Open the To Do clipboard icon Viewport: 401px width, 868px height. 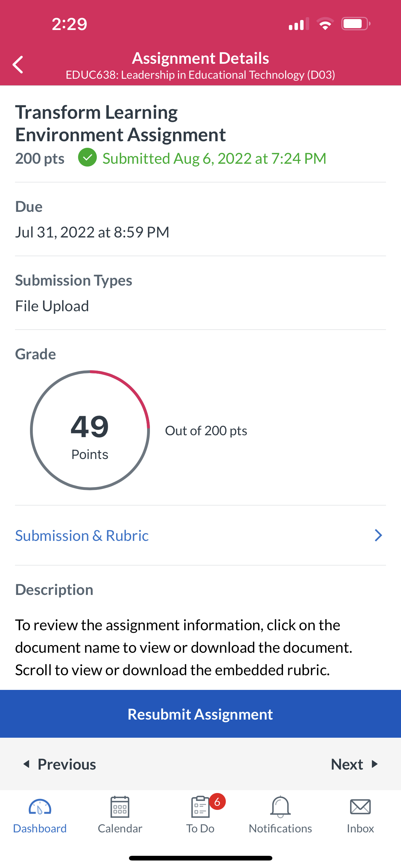pyautogui.click(x=200, y=807)
